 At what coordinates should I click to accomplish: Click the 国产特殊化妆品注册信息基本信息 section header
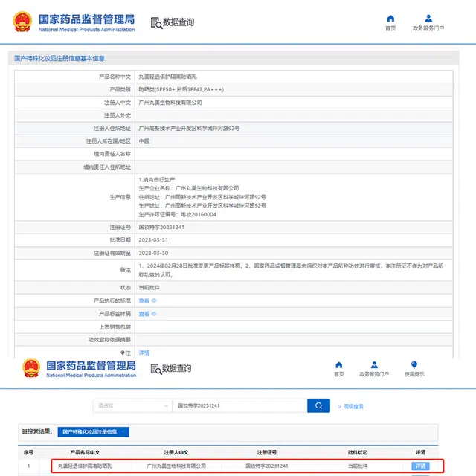click(60, 58)
